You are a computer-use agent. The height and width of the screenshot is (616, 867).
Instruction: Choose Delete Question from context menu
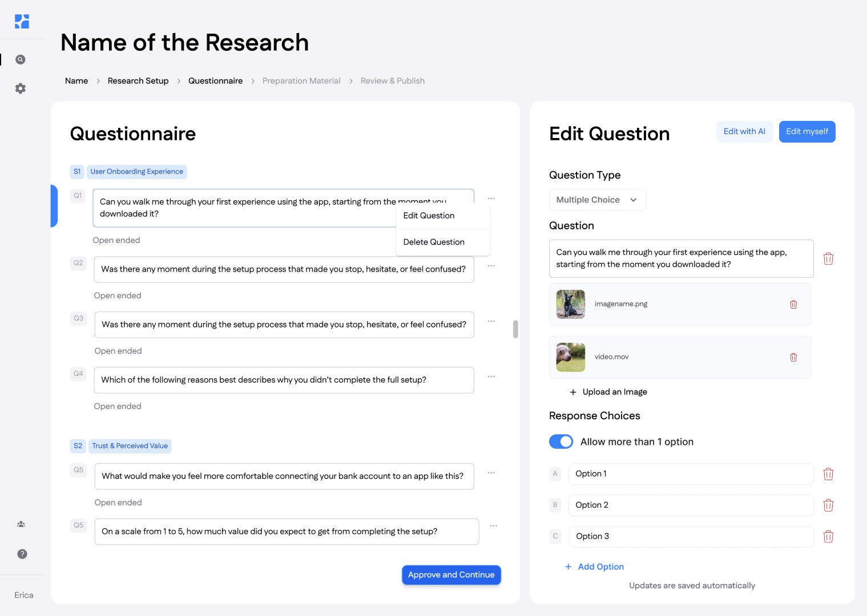434,242
